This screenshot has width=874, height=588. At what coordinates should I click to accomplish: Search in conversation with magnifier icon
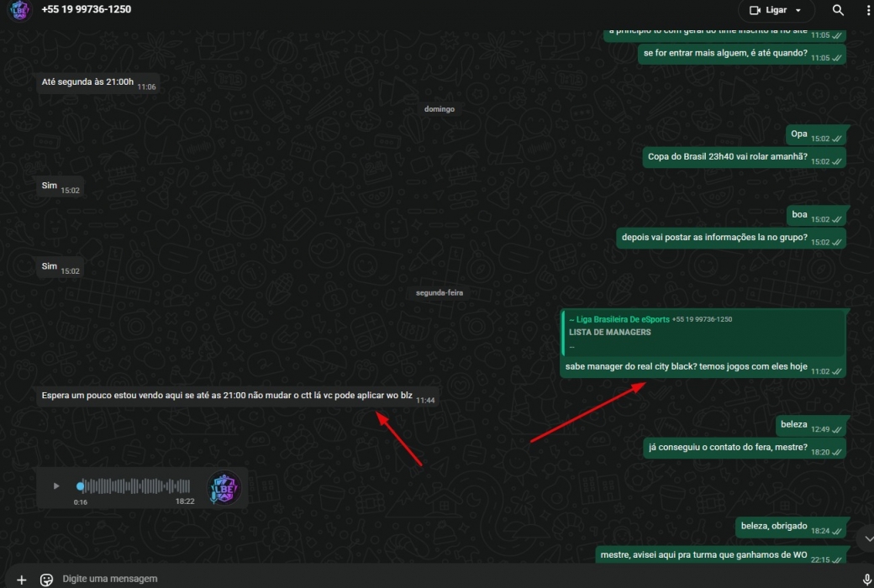tap(838, 10)
